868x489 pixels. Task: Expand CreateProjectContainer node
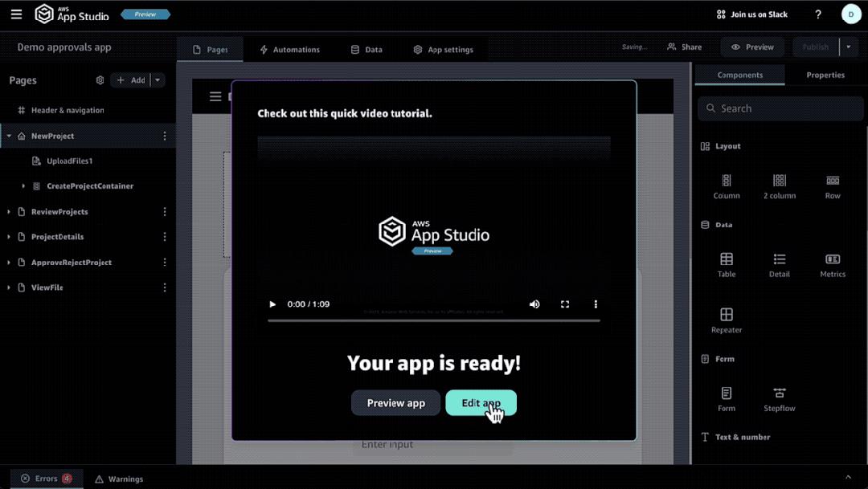click(23, 186)
